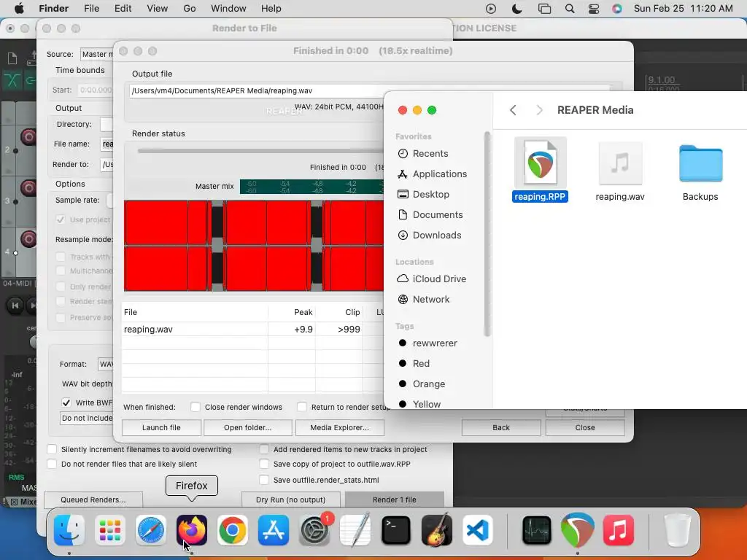The height and width of the screenshot is (560, 747).
Task: Go back in the Finder window
Action: [513, 110]
